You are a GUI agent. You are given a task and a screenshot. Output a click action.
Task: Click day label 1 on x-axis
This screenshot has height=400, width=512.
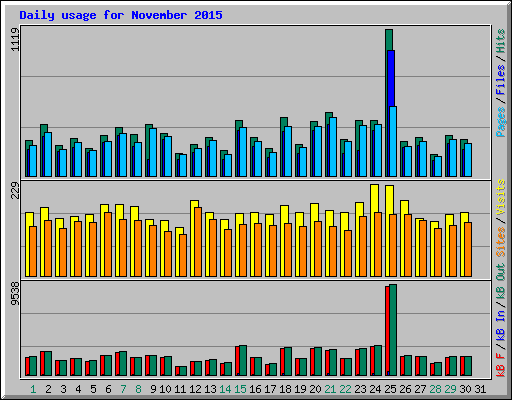33,389
